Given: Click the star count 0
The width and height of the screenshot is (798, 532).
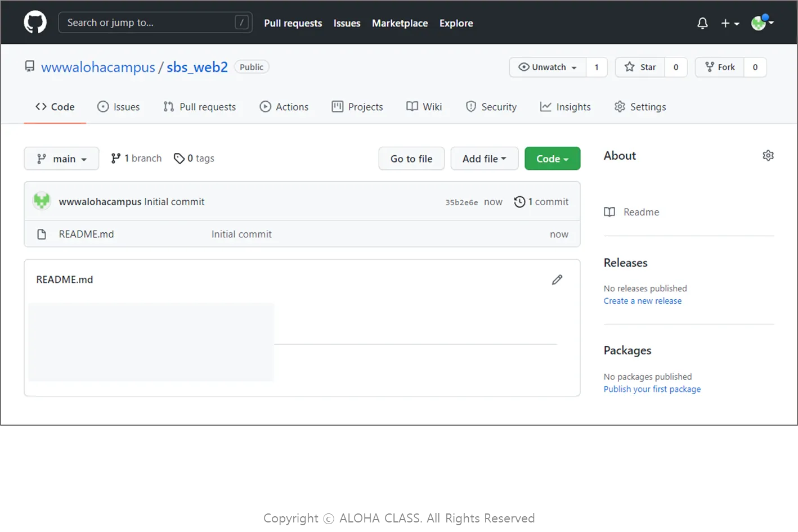Looking at the screenshot, I should 676,67.
